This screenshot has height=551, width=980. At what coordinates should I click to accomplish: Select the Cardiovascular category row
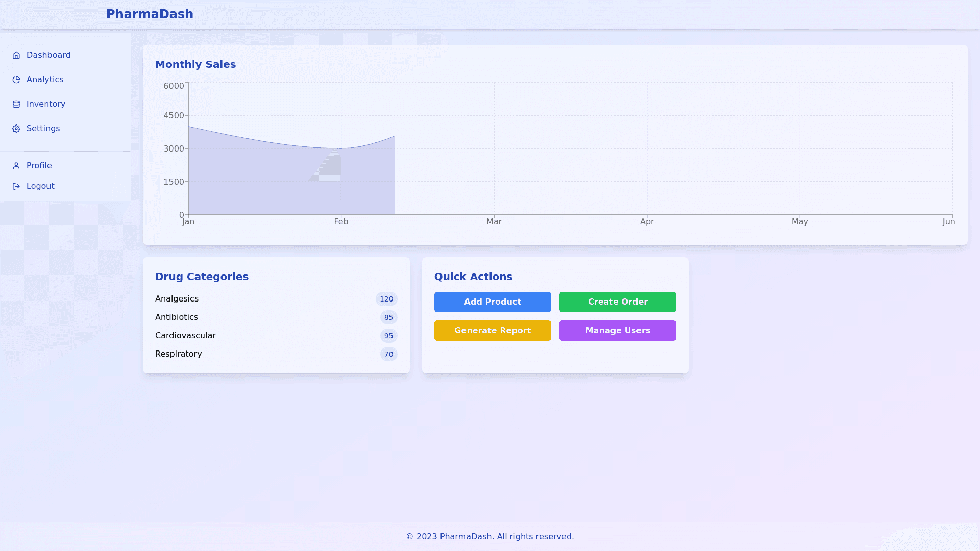[185, 336]
